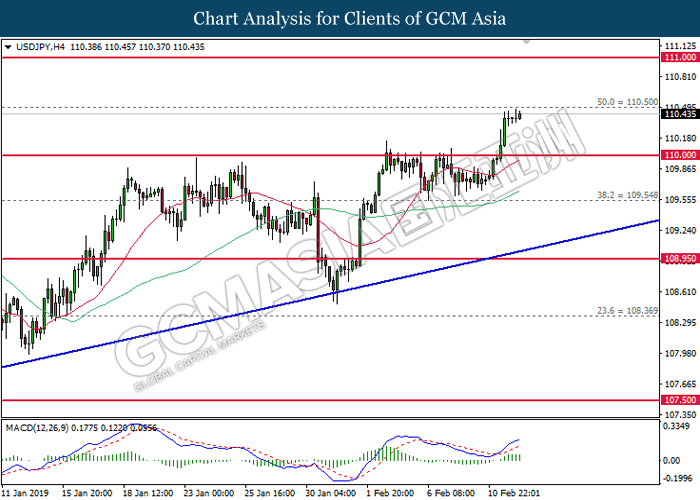Click the 0.3349 MACD scale value

(677, 425)
